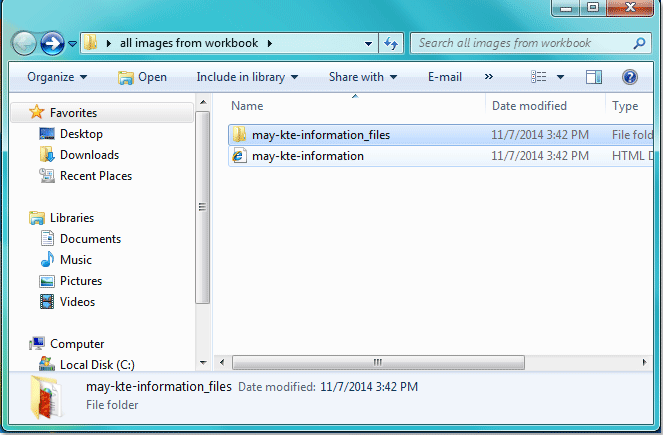Toggle the preview pane button
Viewport: 663px width, 435px height.
coord(593,77)
